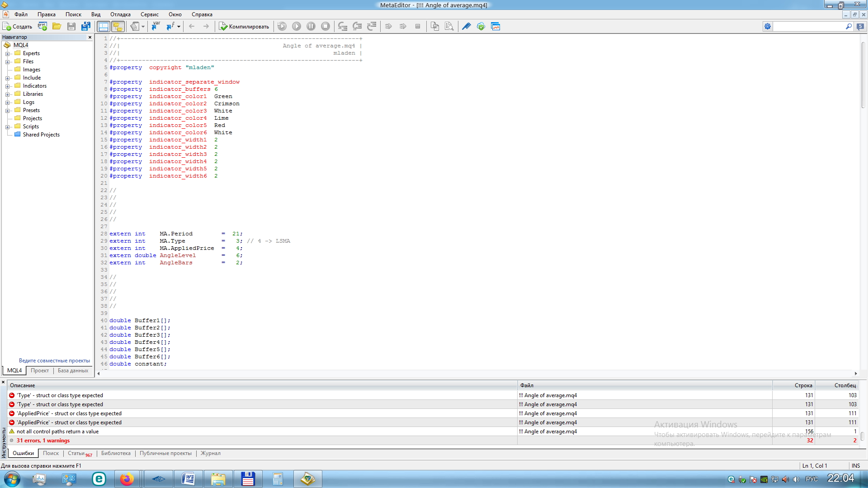Click the New Project icon in toolbar
868x488 pixels.
coord(42,27)
